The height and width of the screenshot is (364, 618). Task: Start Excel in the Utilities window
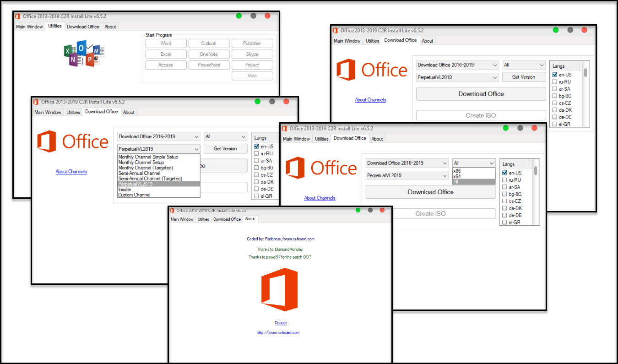click(166, 54)
